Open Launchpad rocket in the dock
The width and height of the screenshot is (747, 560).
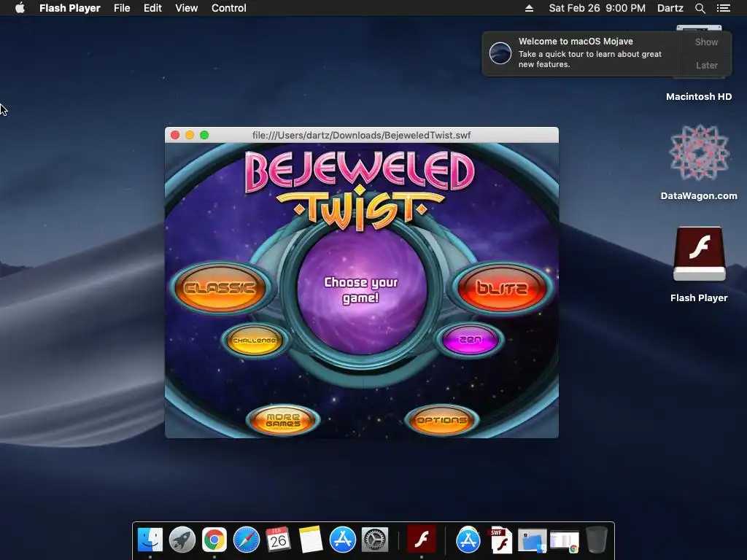click(x=182, y=540)
